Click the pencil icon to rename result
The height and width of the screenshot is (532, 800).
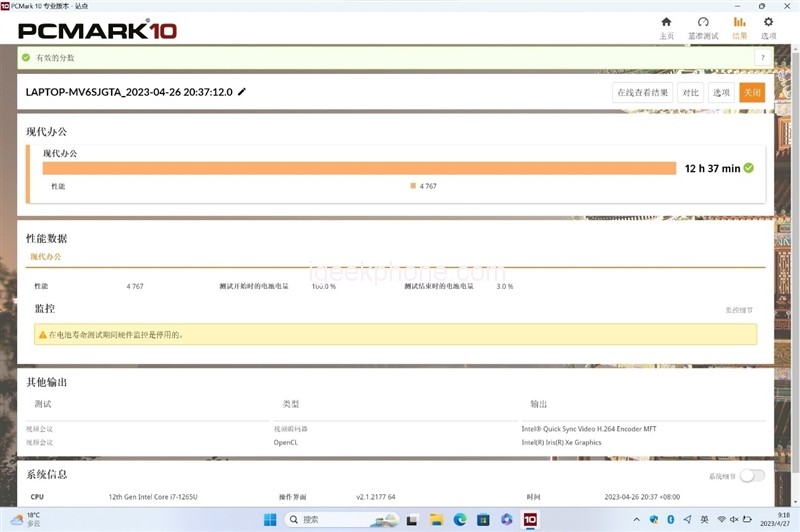(242, 92)
